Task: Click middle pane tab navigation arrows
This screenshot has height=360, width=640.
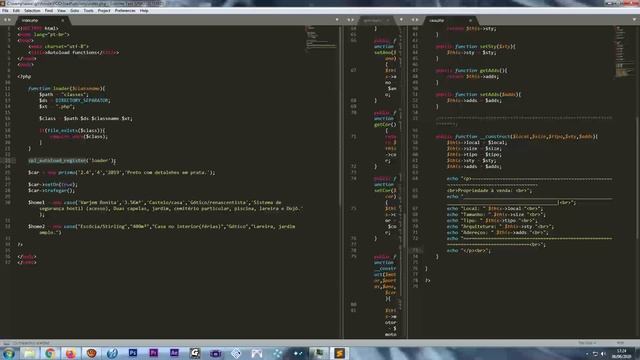Action: coord(351,20)
